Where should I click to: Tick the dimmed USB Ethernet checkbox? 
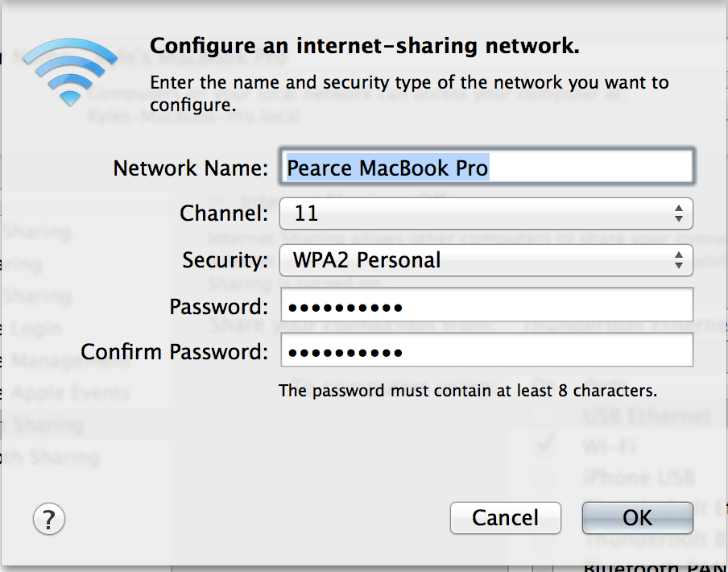(543, 415)
